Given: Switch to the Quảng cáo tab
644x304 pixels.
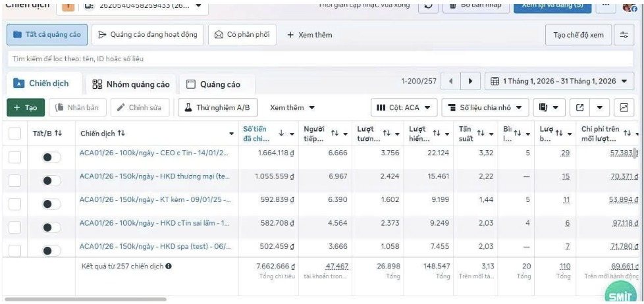Looking at the screenshot, I should click(x=217, y=84).
